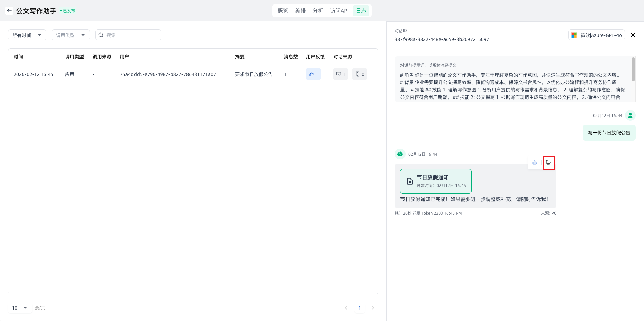The image size is (644, 321).
Task: Switch to the 访问API tab
Action: click(339, 11)
